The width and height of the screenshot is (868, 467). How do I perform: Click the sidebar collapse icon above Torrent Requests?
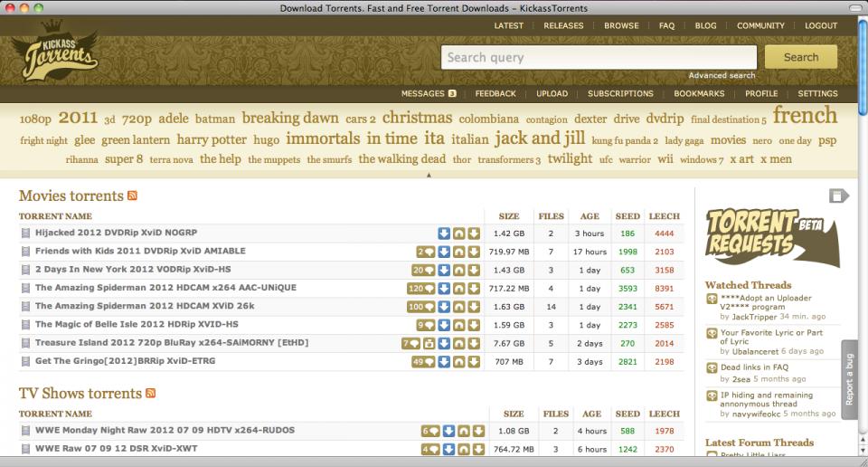[x=839, y=195]
